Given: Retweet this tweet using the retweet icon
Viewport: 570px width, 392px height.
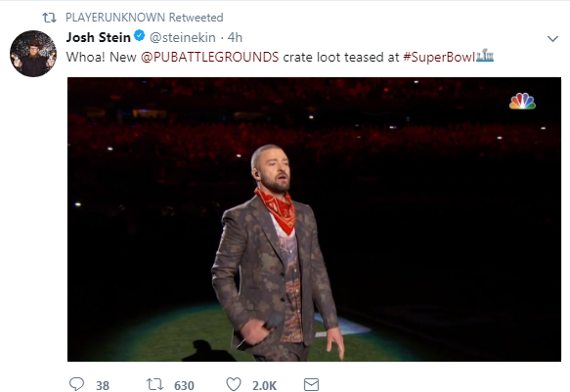Looking at the screenshot, I should [154, 384].
